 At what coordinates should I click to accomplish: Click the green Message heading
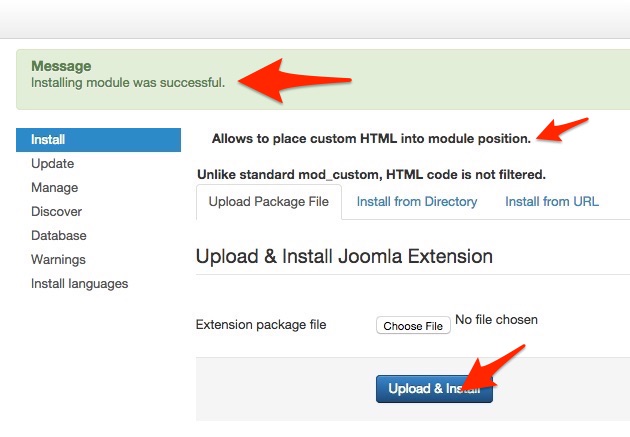pos(61,66)
